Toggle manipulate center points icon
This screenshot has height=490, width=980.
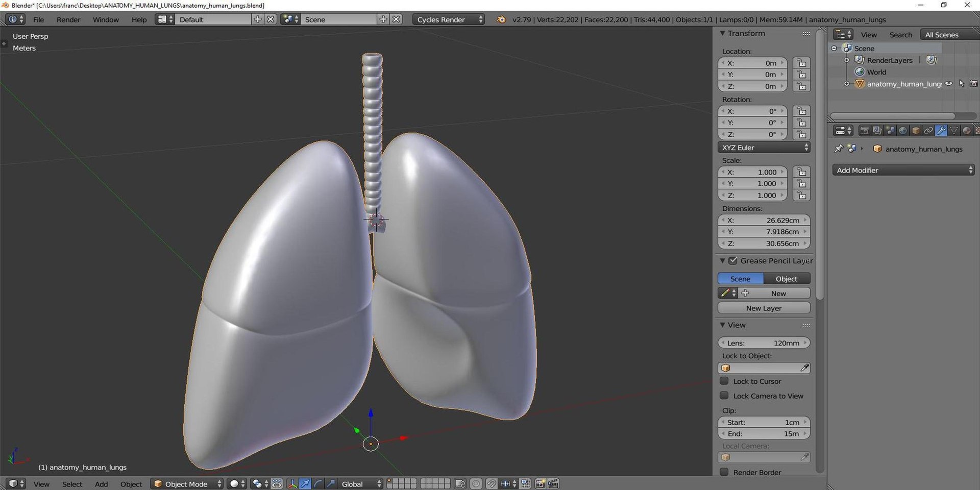click(277, 483)
